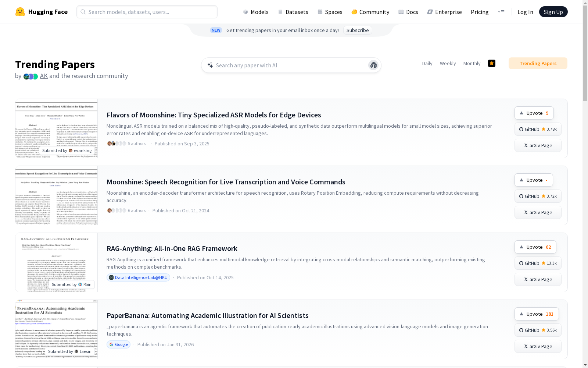Click X icon on RAG-Anything arXiv button
The height and width of the screenshot is (368, 588).
pos(526,279)
